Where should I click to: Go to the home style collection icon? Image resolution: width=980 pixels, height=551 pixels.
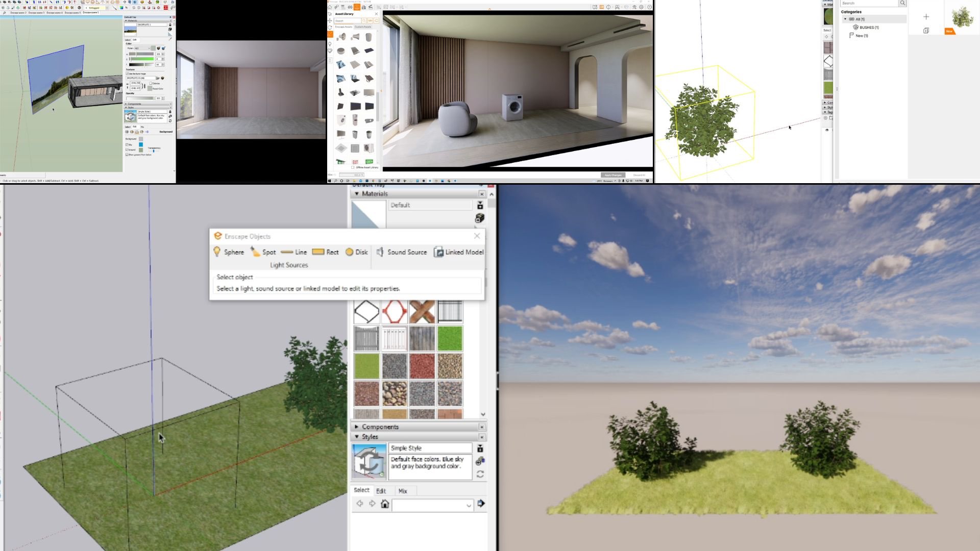(x=385, y=504)
